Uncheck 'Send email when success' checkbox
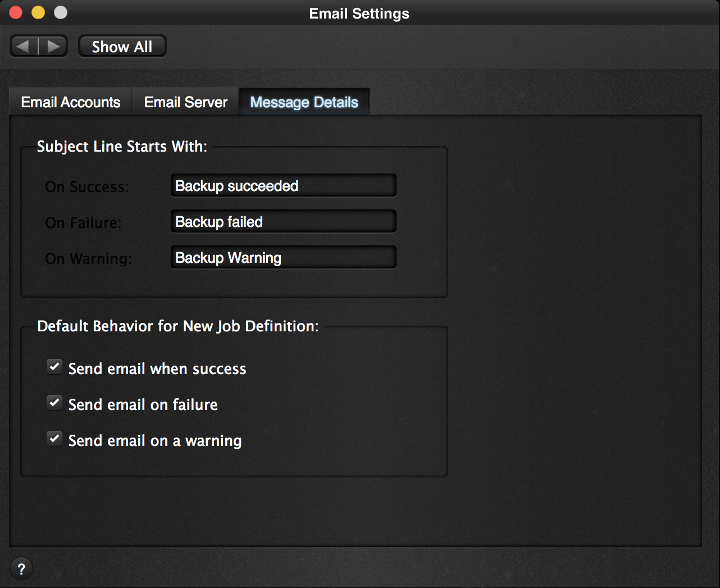Screen dimensions: 720x588 tap(54, 367)
